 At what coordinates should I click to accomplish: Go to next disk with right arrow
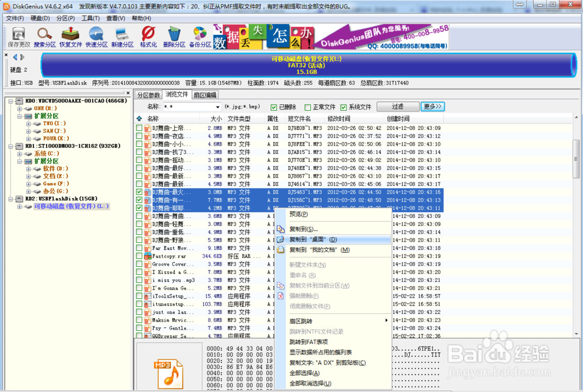coord(22,57)
